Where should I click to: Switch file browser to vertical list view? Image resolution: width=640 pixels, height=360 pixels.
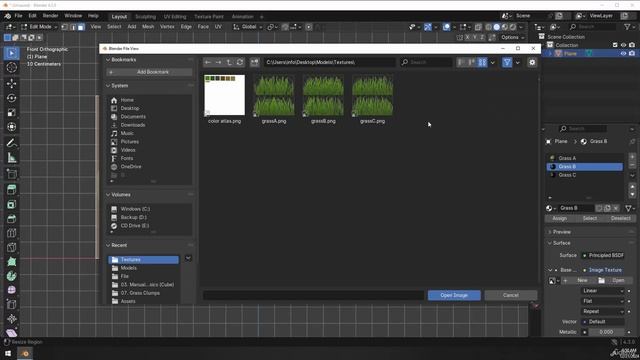click(461, 62)
